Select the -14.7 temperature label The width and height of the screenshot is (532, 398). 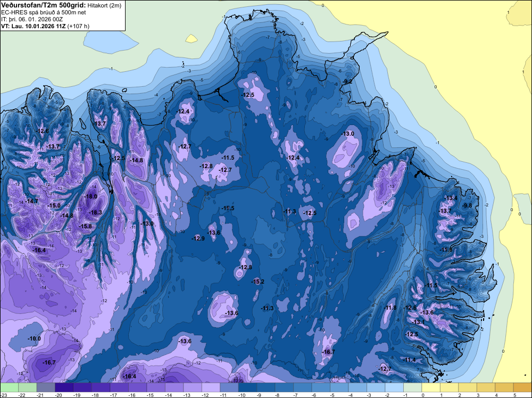click(31, 201)
